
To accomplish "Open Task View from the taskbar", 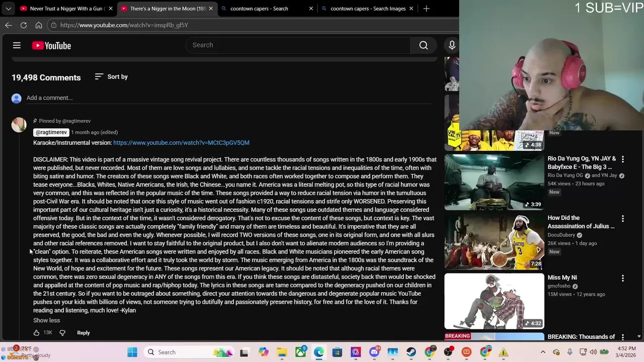I will 244,352.
